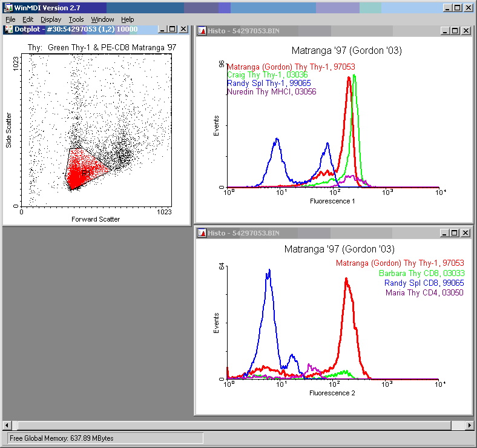
Task: Maximize the upper Histo window
Action: pos(456,31)
